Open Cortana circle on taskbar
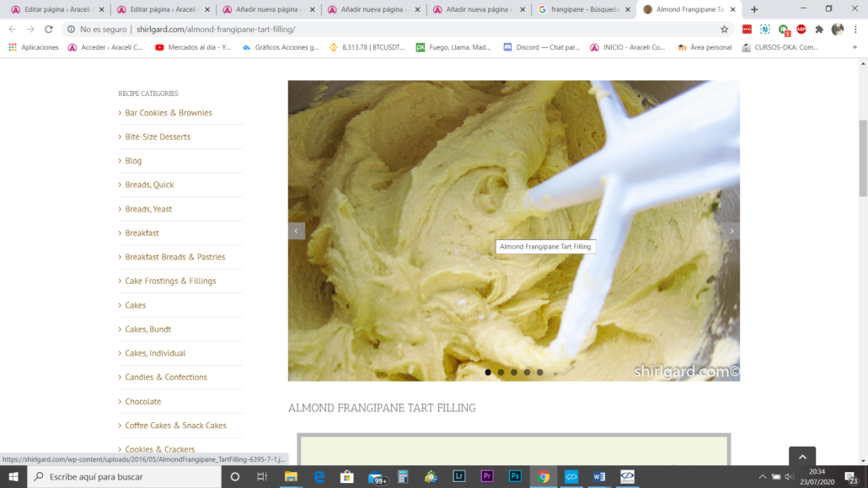Screen dimensions: 868x488 click(235, 476)
